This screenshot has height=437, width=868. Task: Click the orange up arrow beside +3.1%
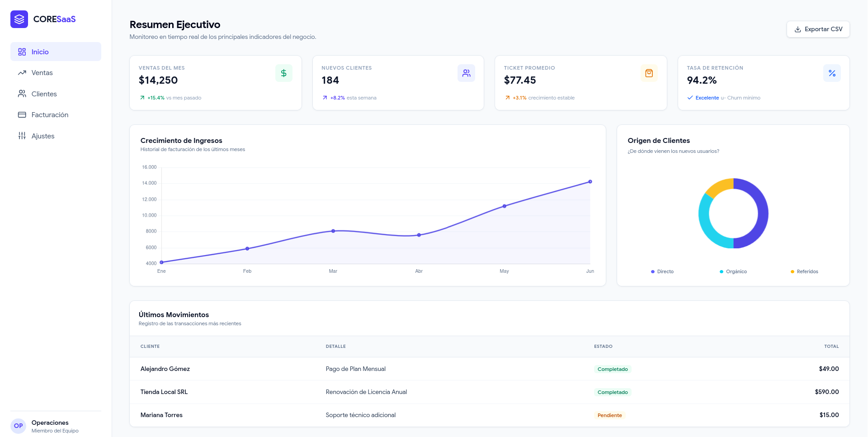(507, 98)
